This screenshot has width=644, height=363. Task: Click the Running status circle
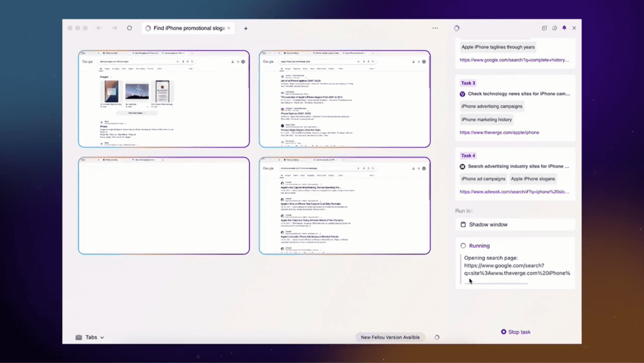pyautogui.click(x=463, y=246)
